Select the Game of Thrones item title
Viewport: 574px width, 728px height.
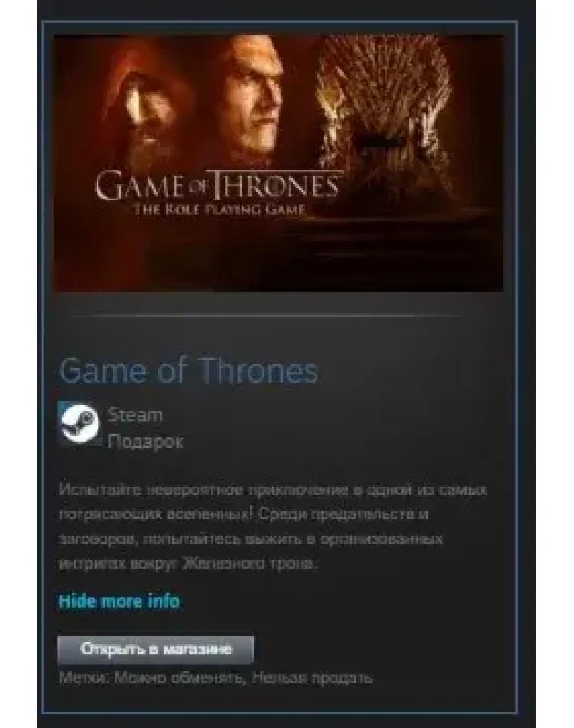pyautogui.click(x=189, y=371)
